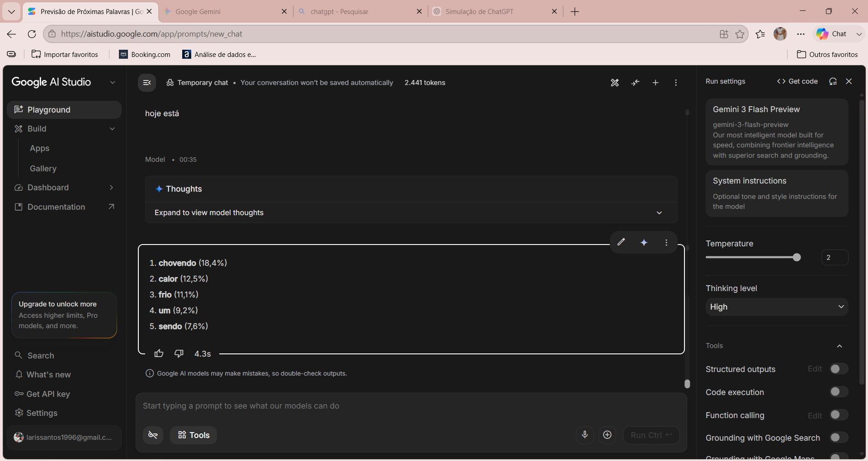The width and height of the screenshot is (868, 461).
Task: Click the sparkle rerun icon on response
Action: point(644,243)
